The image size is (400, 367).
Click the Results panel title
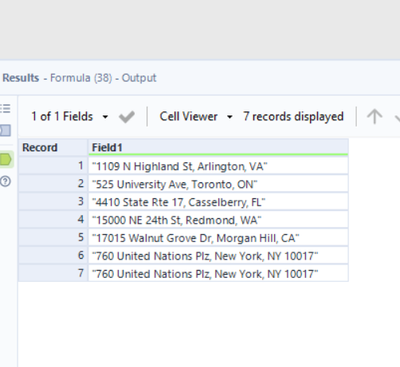coord(21,78)
